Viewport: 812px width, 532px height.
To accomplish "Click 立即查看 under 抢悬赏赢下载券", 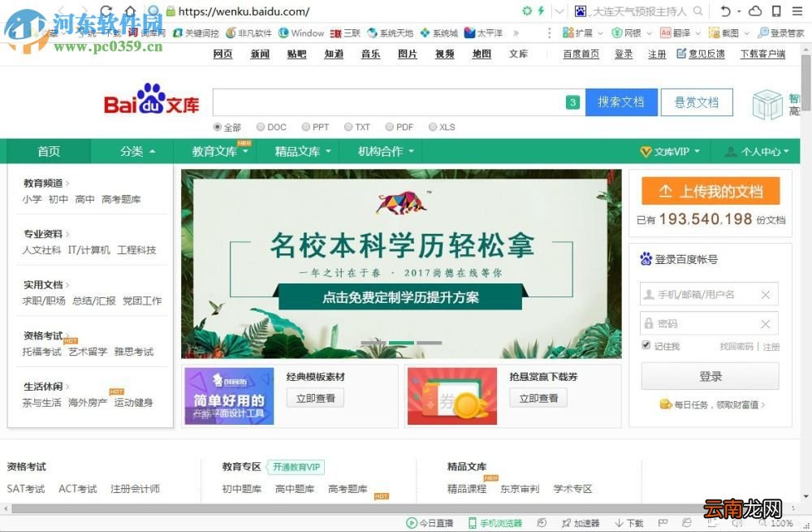I will tap(538, 398).
